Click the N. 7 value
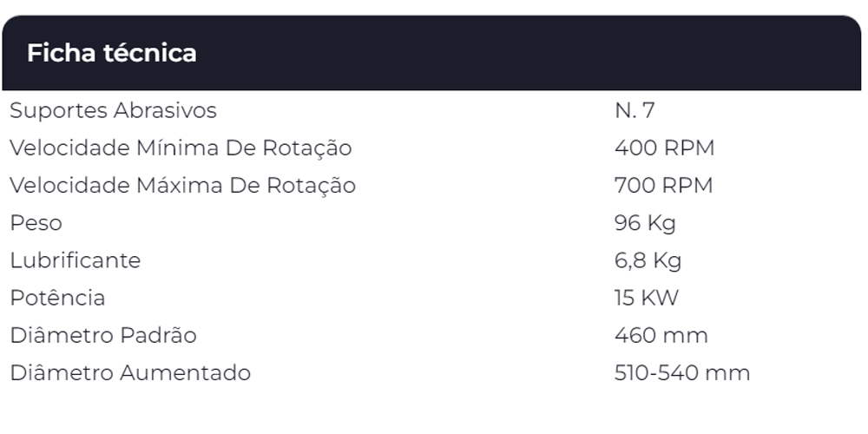 click(635, 111)
